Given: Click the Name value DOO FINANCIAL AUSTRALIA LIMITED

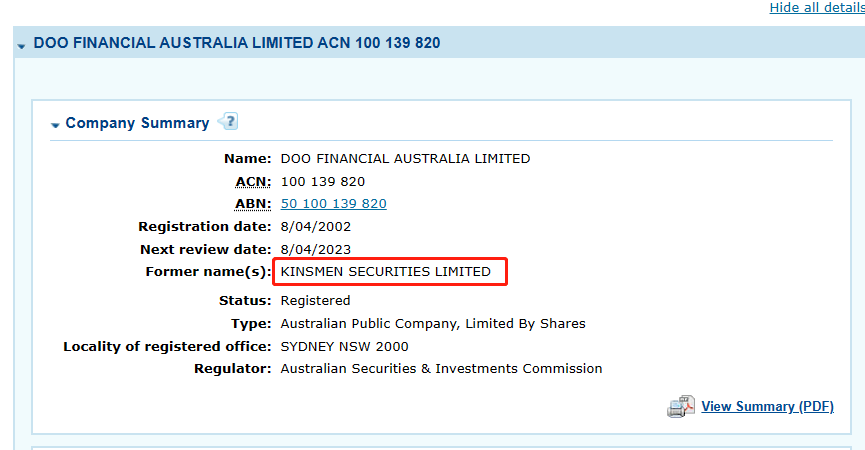Looking at the screenshot, I should (x=405, y=158).
